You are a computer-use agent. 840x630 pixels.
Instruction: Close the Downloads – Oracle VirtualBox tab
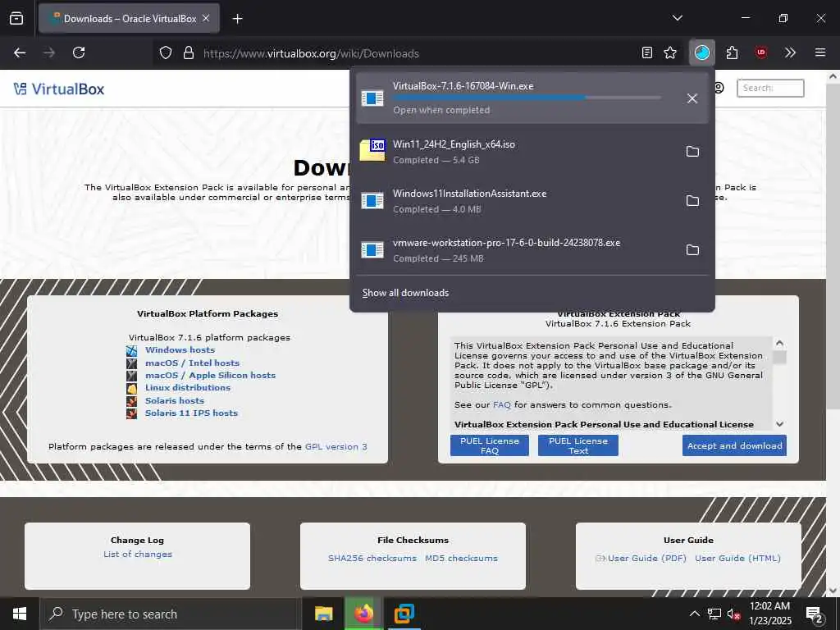coord(206,18)
